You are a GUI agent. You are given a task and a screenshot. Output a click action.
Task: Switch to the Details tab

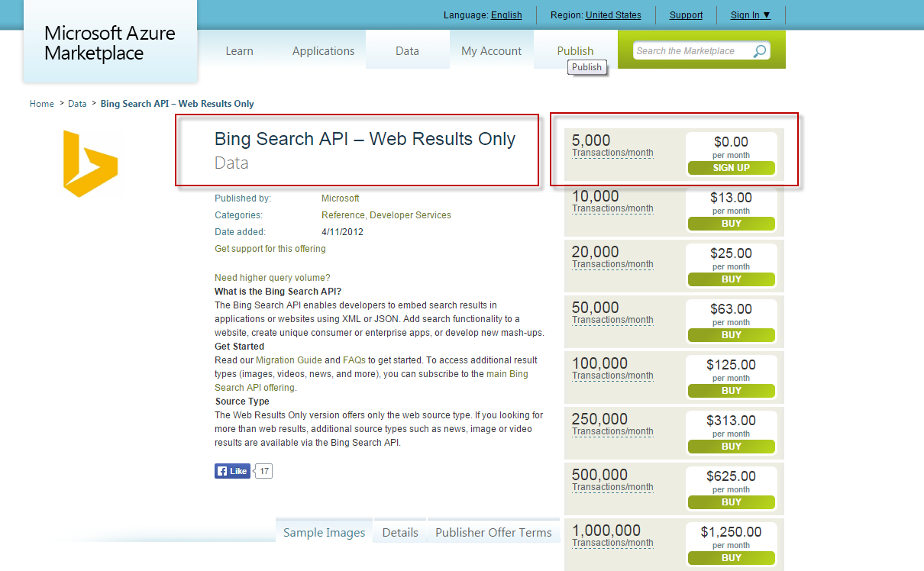400,533
